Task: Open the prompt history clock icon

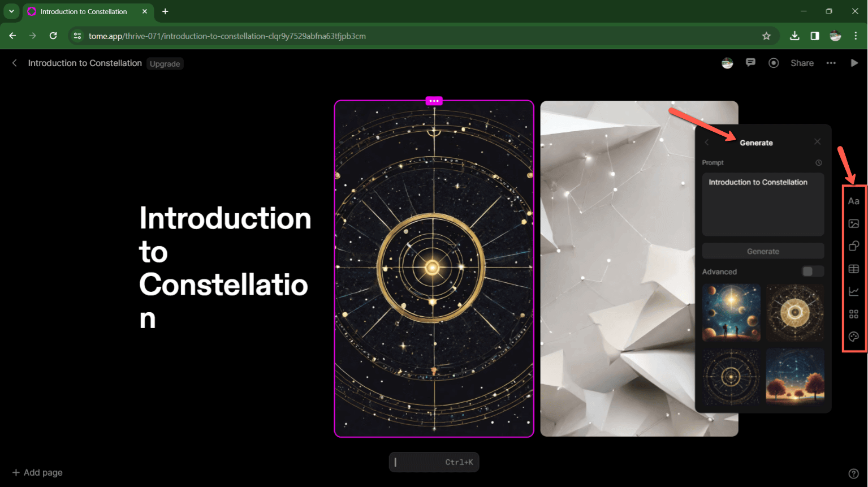Action: [x=818, y=162]
